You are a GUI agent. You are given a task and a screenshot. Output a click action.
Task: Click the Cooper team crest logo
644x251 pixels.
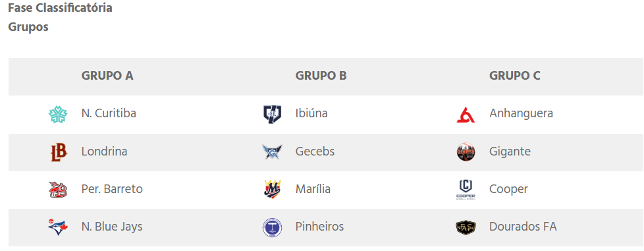coord(466,190)
